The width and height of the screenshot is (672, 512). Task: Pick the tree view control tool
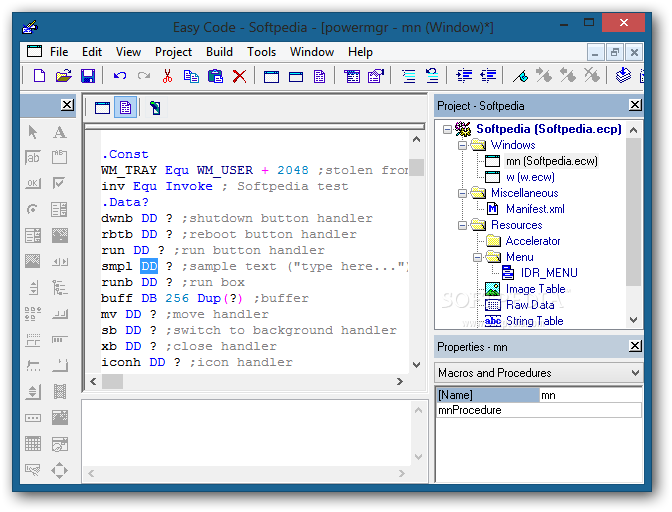pos(59,288)
